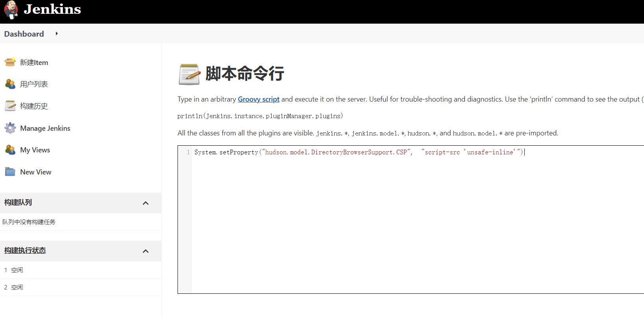
Task: Click inside the script editor text area
Action: pyautogui.click(x=417, y=221)
